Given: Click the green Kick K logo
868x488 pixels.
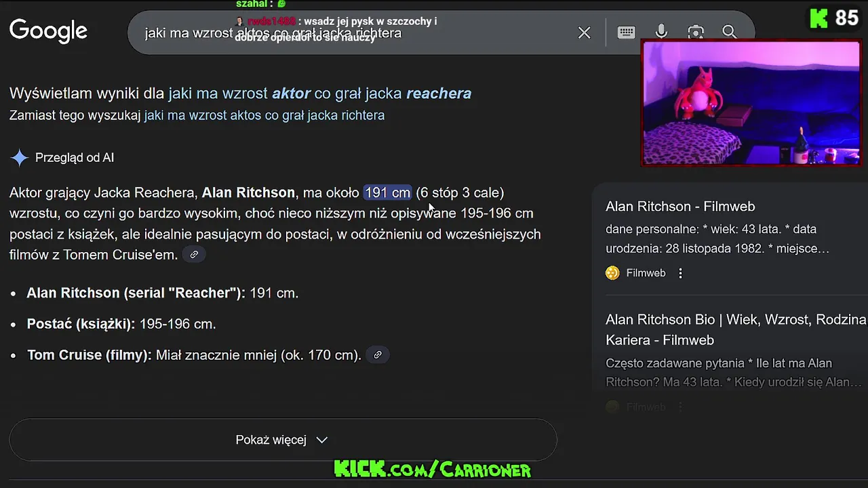Looking at the screenshot, I should click(819, 18).
